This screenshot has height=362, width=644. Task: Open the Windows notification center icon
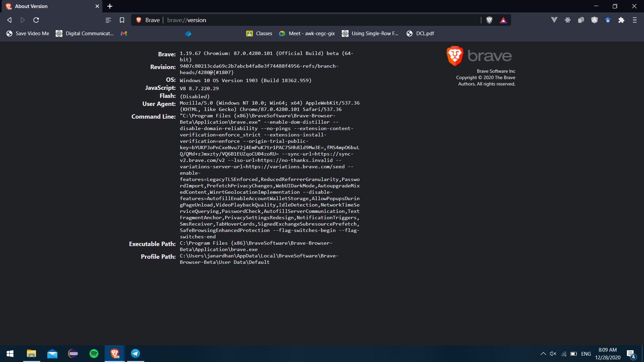click(631, 354)
